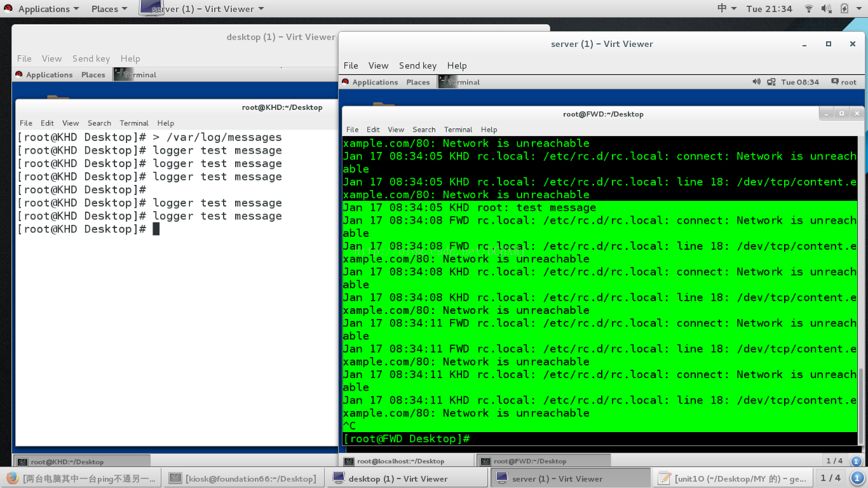Click the network icon in server guest panel

(x=771, y=82)
